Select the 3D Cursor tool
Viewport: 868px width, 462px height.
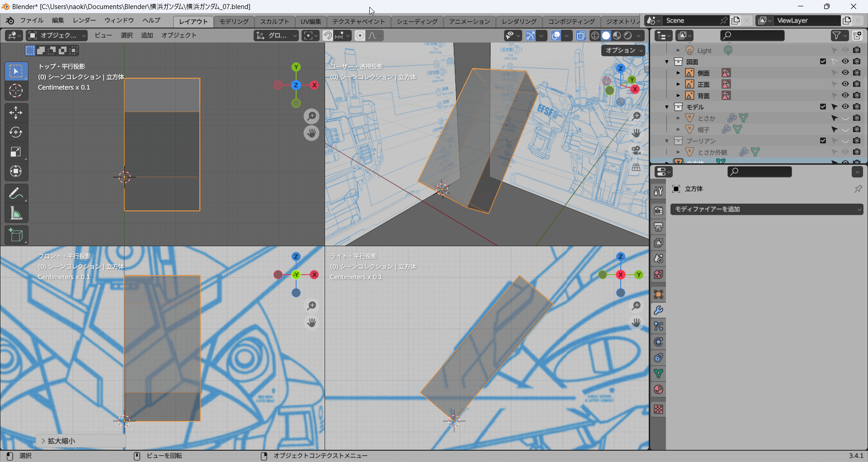coord(16,91)
